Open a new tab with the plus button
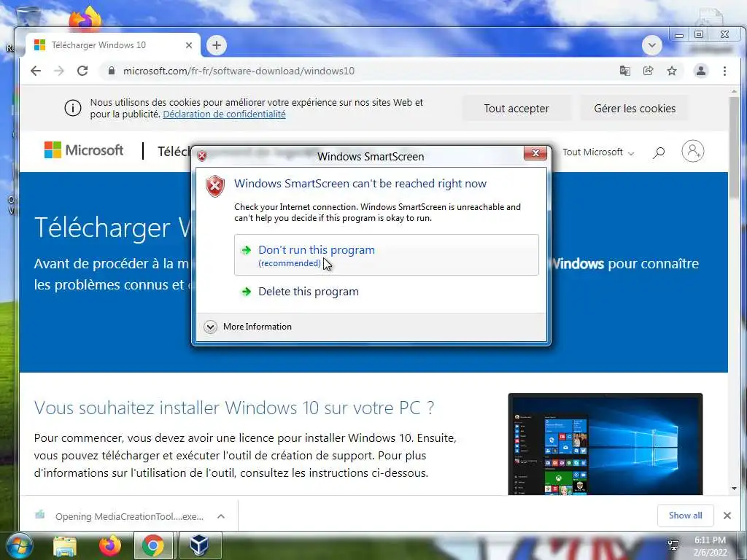Viewport: 747px width, 560px height. [x=216, y=45]
